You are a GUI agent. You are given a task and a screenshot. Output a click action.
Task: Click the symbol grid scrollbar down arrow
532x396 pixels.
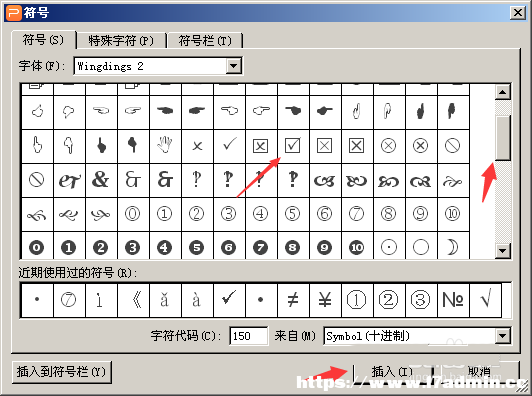point(502,251)
